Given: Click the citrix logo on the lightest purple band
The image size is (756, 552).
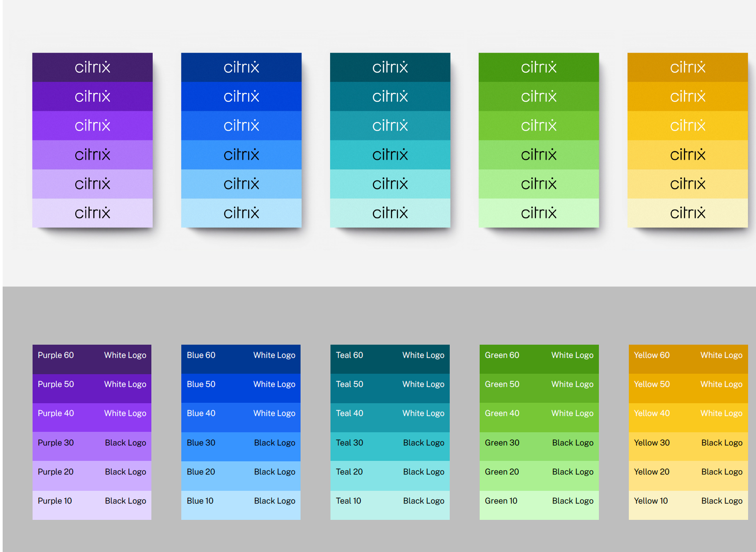Looking at the screenshot, I should point(92,213).
